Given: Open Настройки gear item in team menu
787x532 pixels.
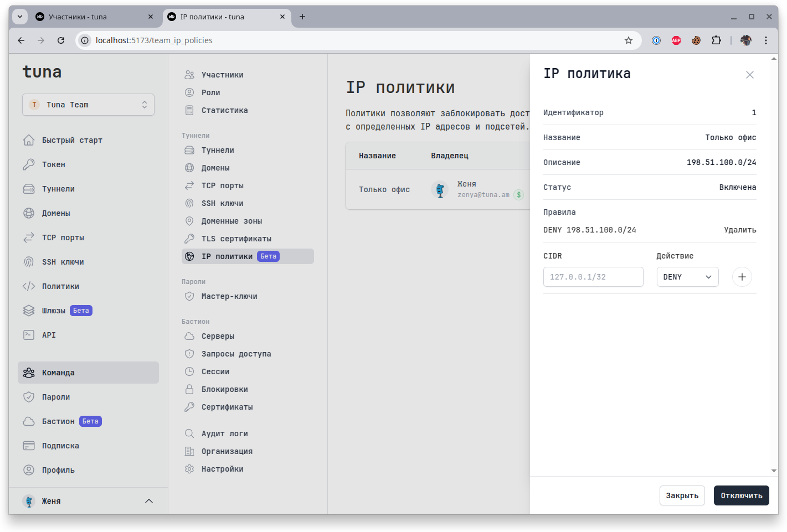Looking at the screenshot, I should coord(222,468).
